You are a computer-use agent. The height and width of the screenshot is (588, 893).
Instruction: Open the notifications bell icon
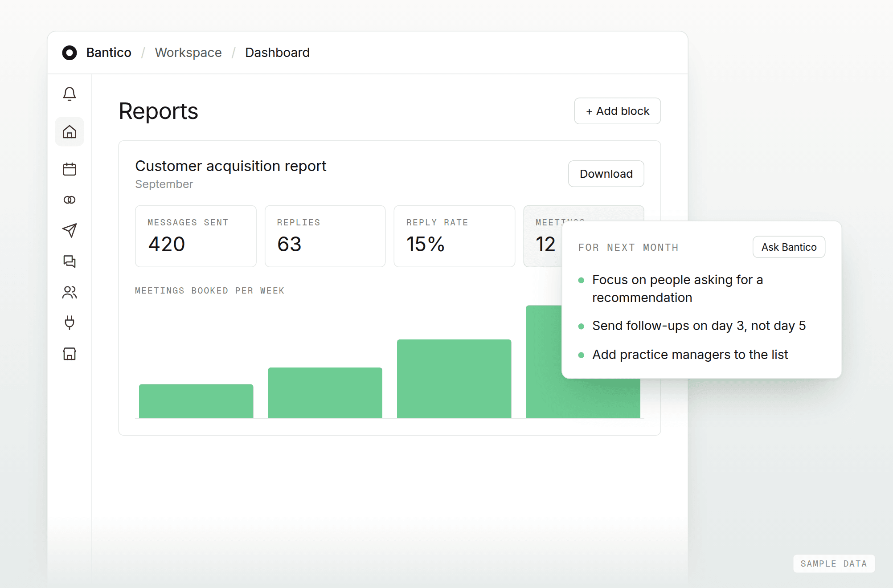pyautogui.click(x=70, y=94)
